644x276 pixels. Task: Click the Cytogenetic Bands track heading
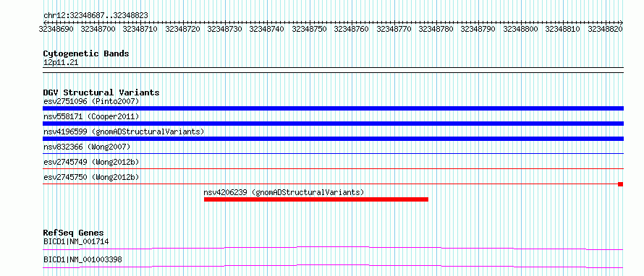(x=86, y=53)
